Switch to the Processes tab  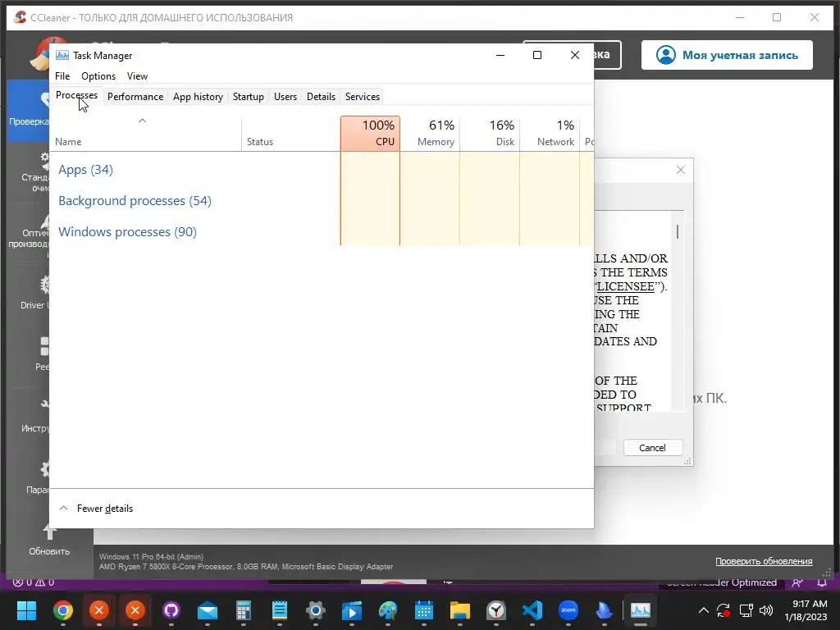(76, 95)
